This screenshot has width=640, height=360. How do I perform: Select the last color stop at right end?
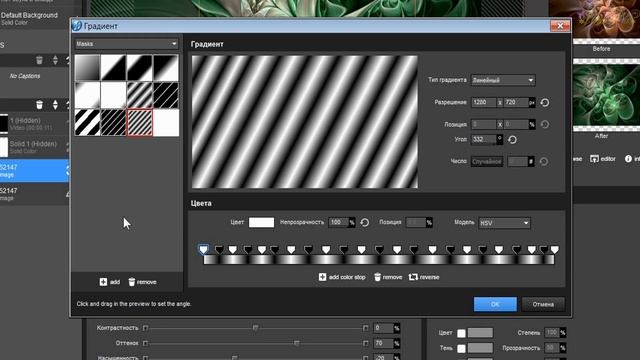point(554,249)
